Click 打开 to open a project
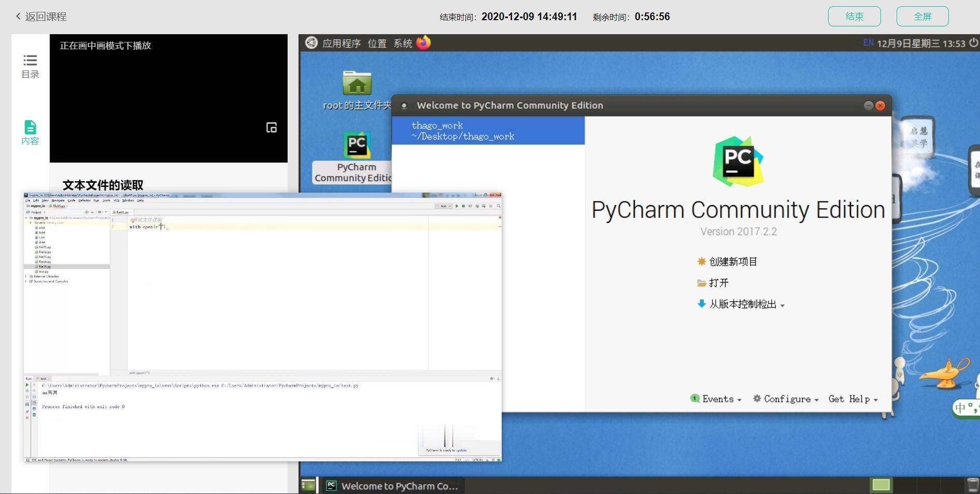Viewport: 980px width, 494px height. [713, 283]
